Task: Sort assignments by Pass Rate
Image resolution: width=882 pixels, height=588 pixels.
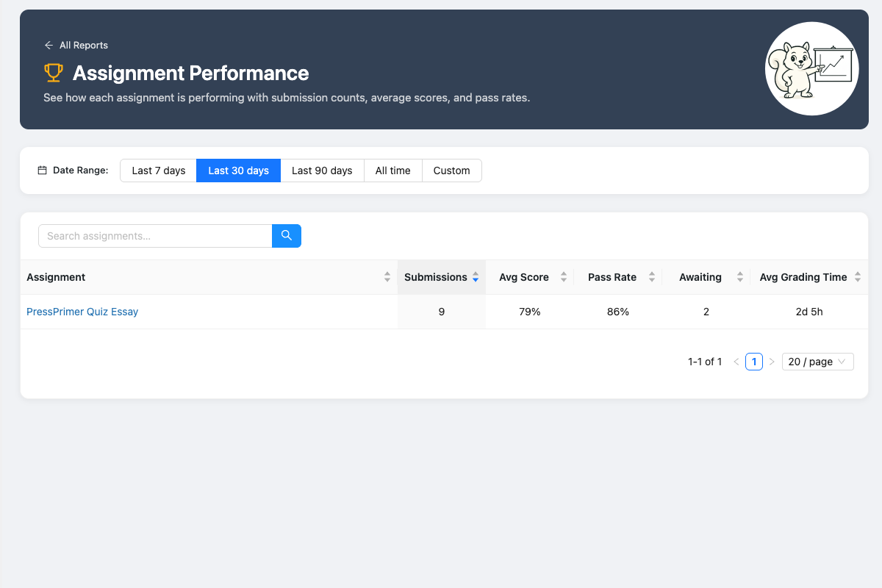Action: pos(652,277)
